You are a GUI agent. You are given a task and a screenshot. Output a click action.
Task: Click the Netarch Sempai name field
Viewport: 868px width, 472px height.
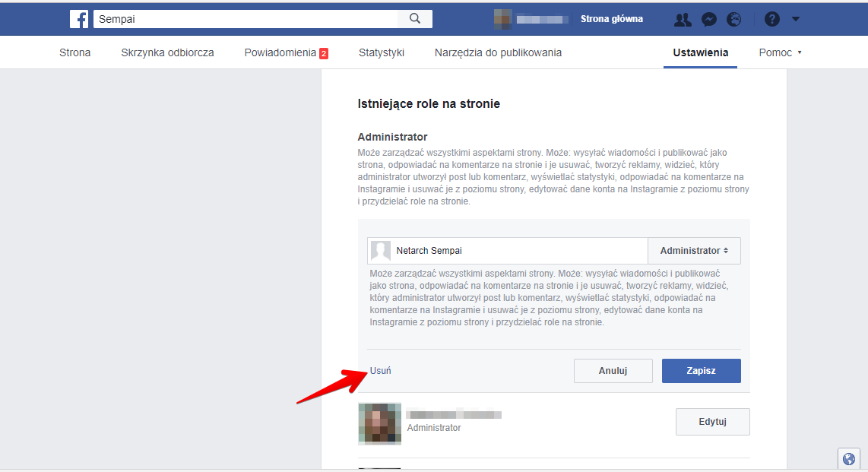click(508, 251)
